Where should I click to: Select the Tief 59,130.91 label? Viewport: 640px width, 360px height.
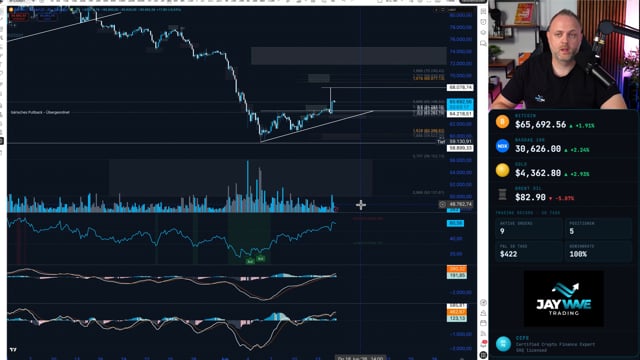pos(455,142)
